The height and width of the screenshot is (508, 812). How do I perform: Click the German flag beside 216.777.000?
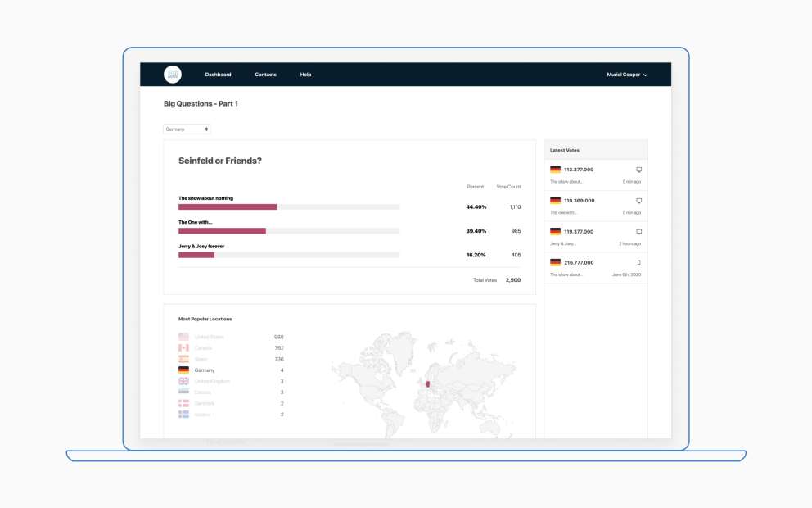pos(555,262)
